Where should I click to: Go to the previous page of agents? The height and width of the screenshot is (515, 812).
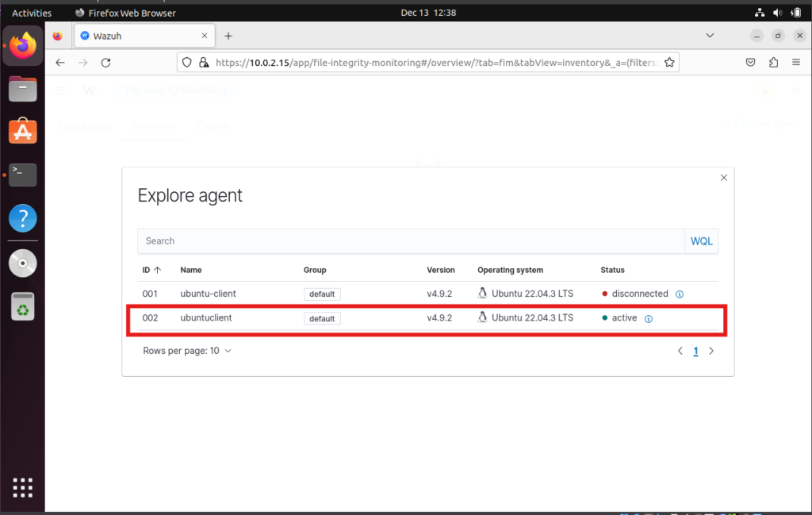[x=680, y=352]
